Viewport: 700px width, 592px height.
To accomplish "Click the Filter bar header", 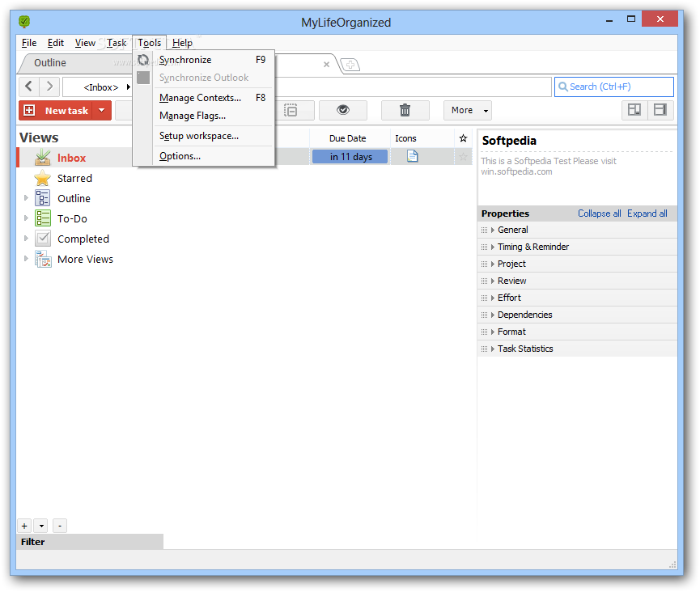I will pyautogui.click(x=90, y=542).
